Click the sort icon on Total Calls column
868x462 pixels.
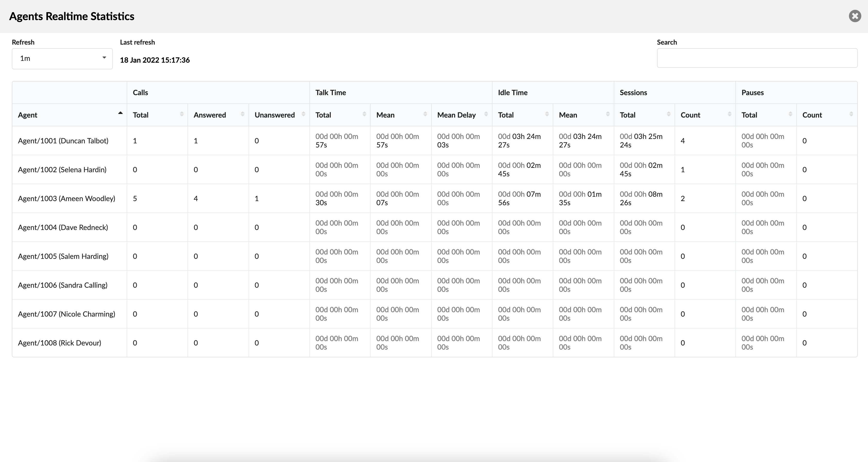click(x=180, y=115)
